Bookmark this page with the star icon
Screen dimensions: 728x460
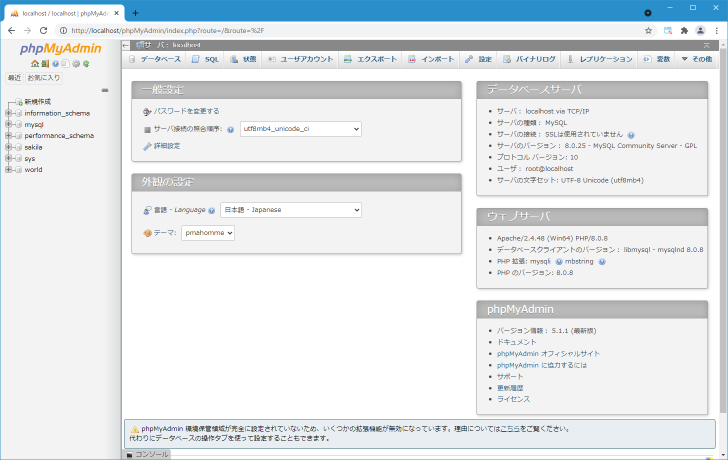[x=649, y=31]
